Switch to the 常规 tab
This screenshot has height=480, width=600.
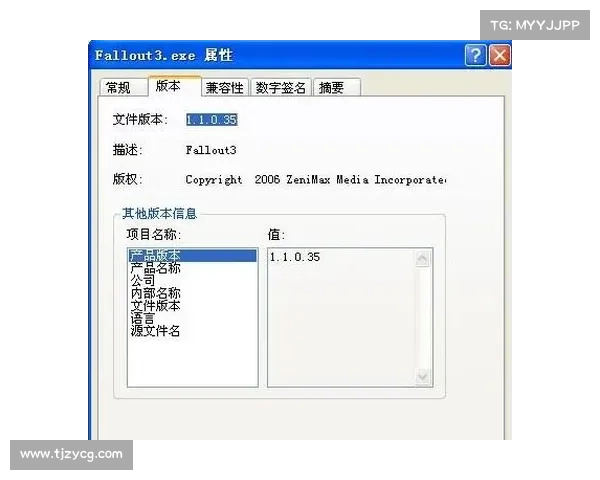click(x=123, y=87)
